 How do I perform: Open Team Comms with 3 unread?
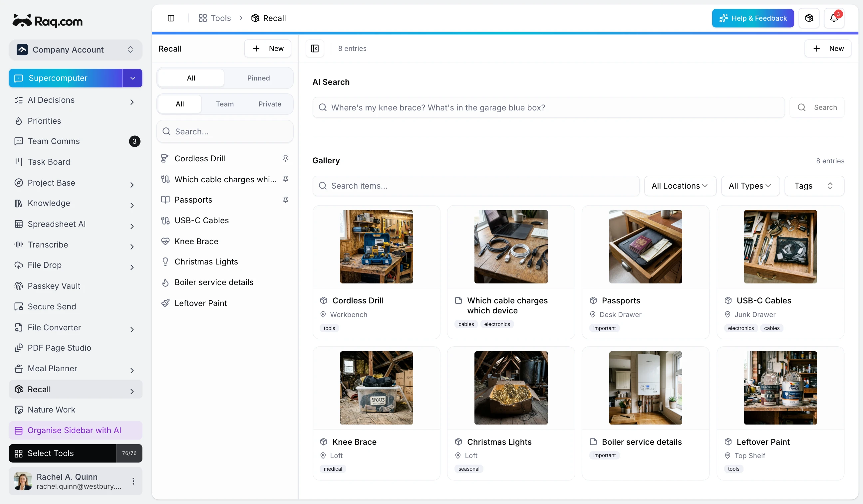click(75, 141)
